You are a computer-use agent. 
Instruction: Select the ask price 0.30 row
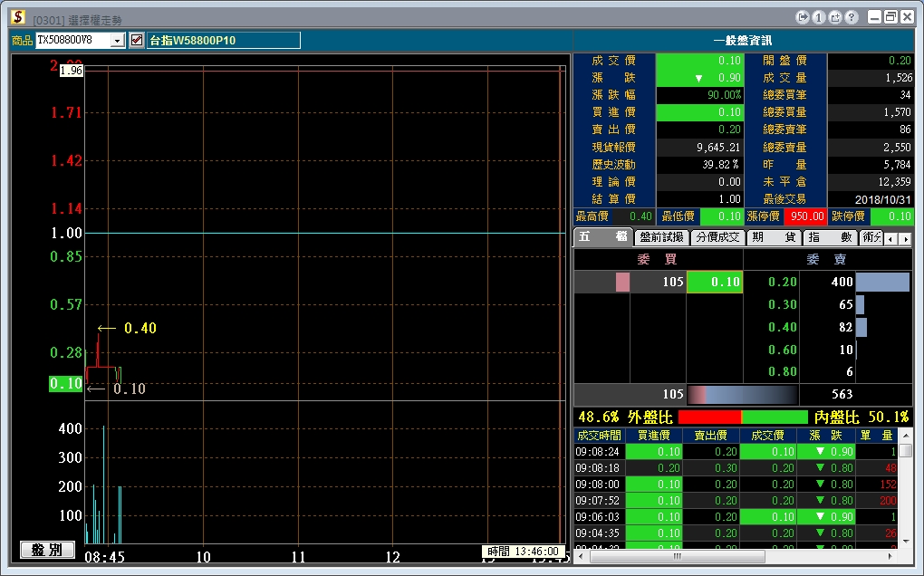782,304
